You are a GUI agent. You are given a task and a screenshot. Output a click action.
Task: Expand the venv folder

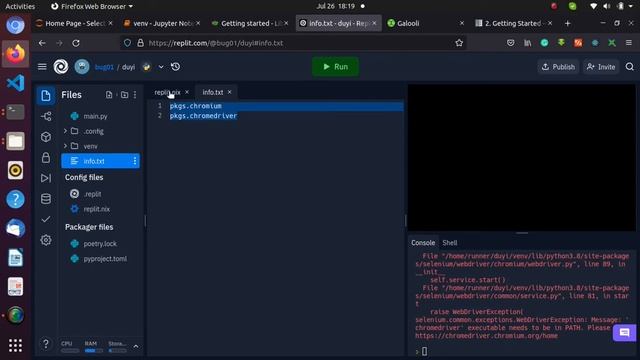pos(65,146)
